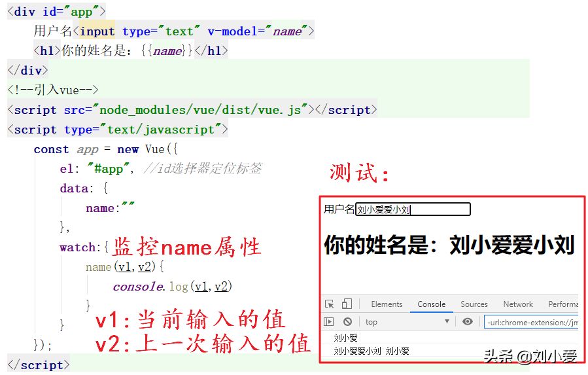The image size is (588, 375).
Task: Click the 'data: {' code line
Action: pyautogui.click(x=84, y=188)
